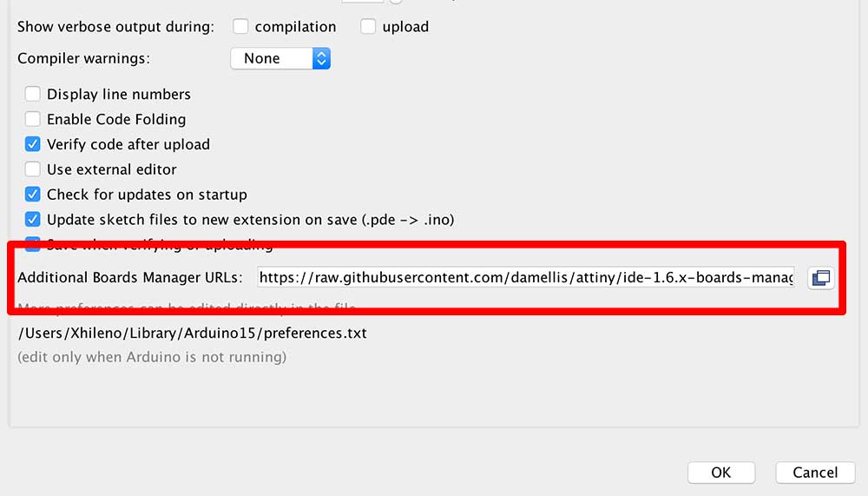Click the greyed More preferences can be edited text
The width and height of the screenshot is (868, 496).
pyautogui.click(x=187, y=308)
